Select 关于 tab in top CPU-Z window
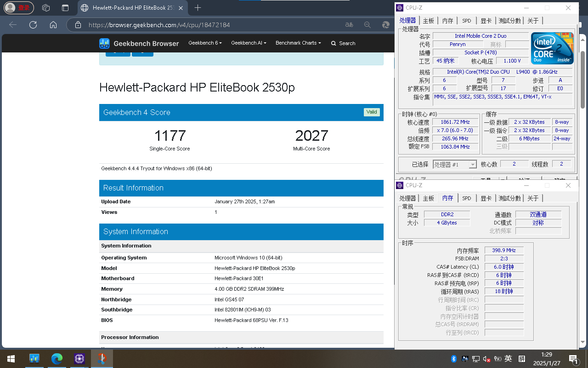This screenshot has width=588, height=368. pyautogui.click(x=533, y=21)
